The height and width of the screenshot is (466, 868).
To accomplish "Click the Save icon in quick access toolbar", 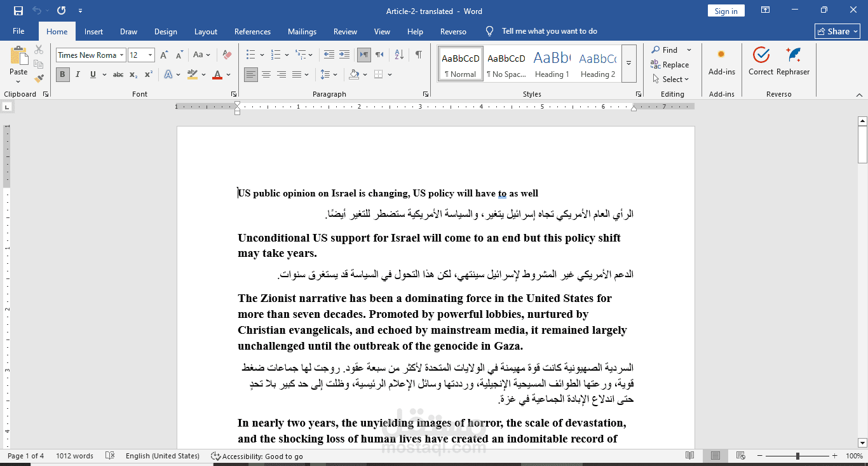I will point(18,11).
